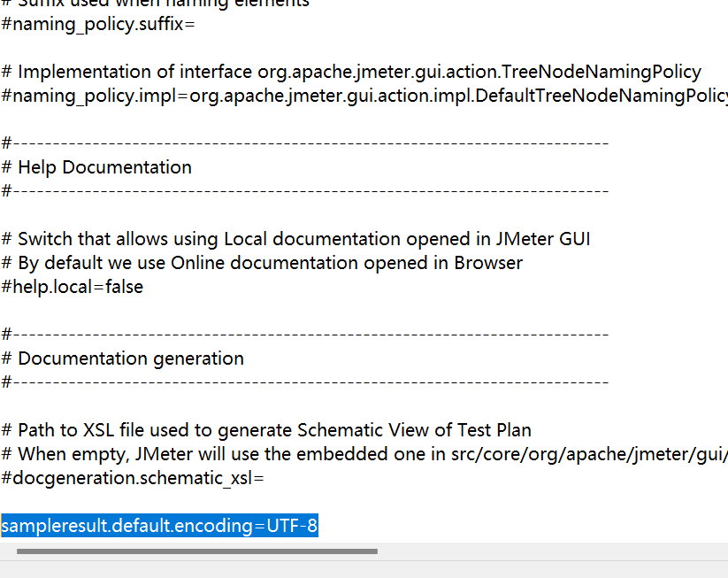Place cursor in #help.local=false line

(x=73, y=287)
